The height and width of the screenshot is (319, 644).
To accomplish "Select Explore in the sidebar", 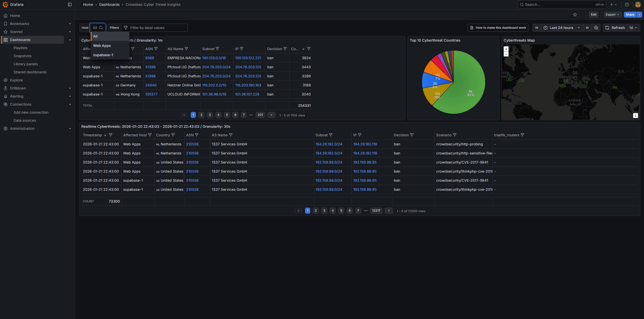I will (16, 80).
